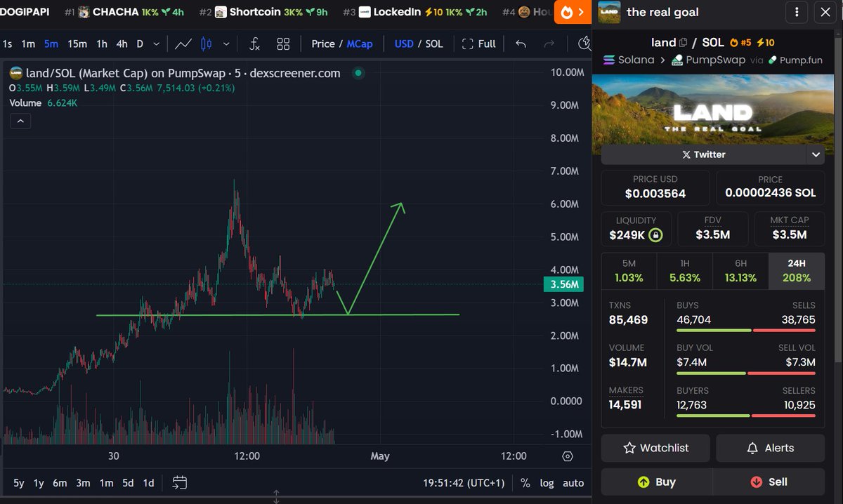Select the 6H stats period tab
The width and height of the screenshot is (843, 504).
(741, 271)
